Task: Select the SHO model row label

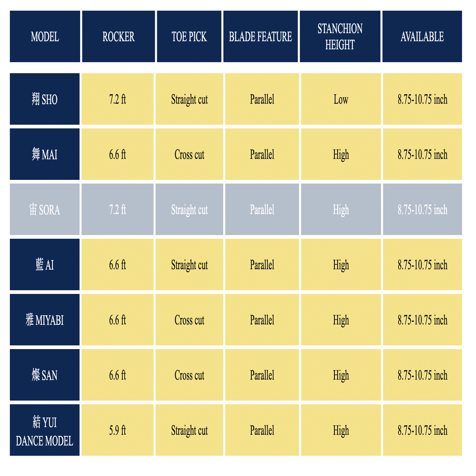Action: point(45,99)
